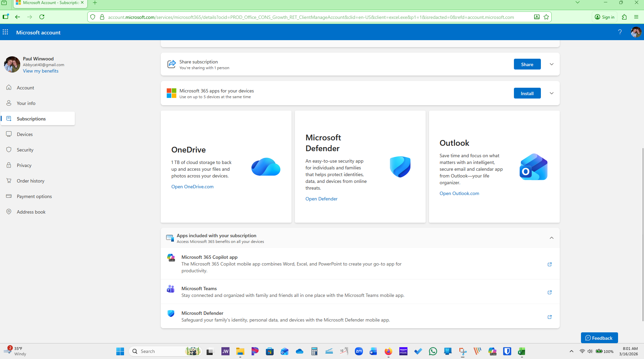Viewport: 644px width, 359px height.
Task: Open external link for Microsoft 365 Copilot app
Action: [550, 264]
